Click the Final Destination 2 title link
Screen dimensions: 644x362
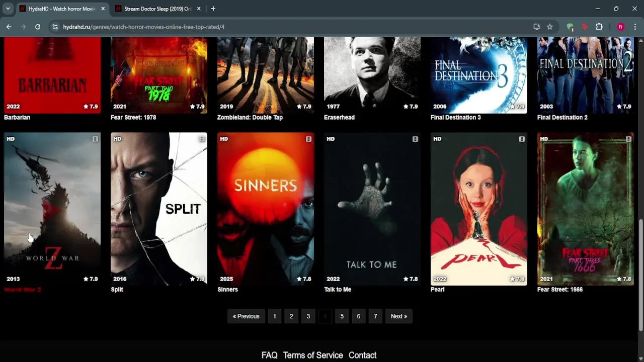coord(562,117)
